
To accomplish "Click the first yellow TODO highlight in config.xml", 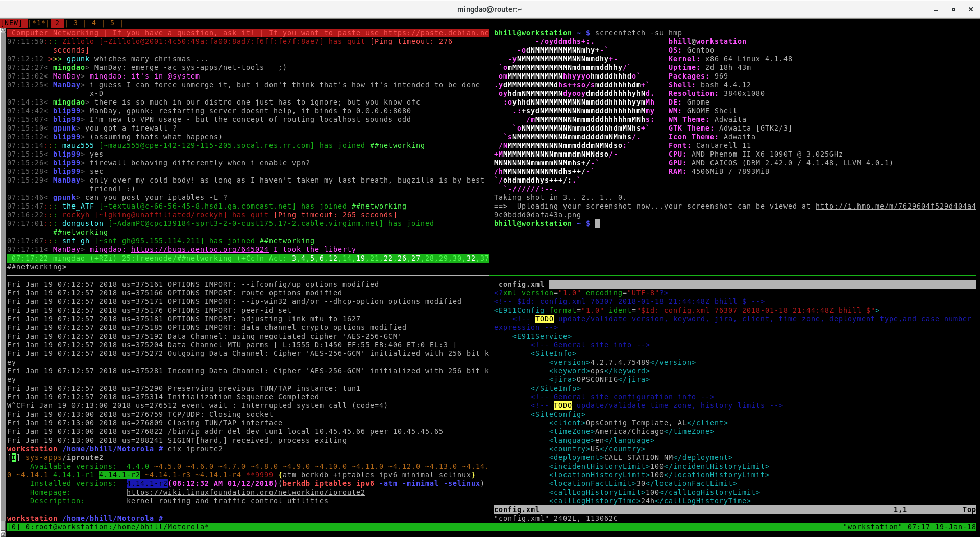I will [544, 319].
